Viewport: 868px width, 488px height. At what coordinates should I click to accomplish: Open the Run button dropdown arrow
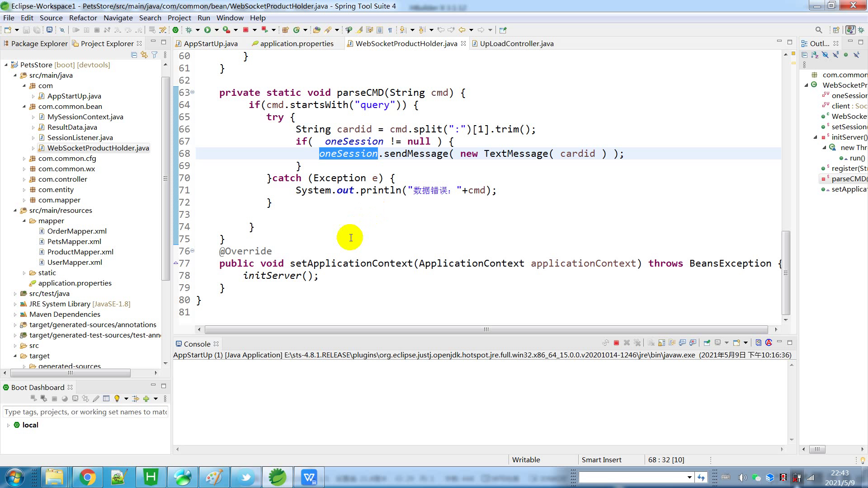point(217,30)
